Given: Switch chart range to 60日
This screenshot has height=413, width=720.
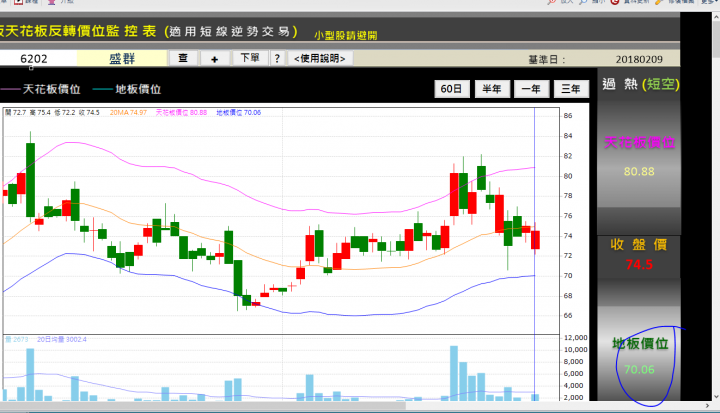Looking at the screenshot, I should pyautogui.click(x=451, y=89).
